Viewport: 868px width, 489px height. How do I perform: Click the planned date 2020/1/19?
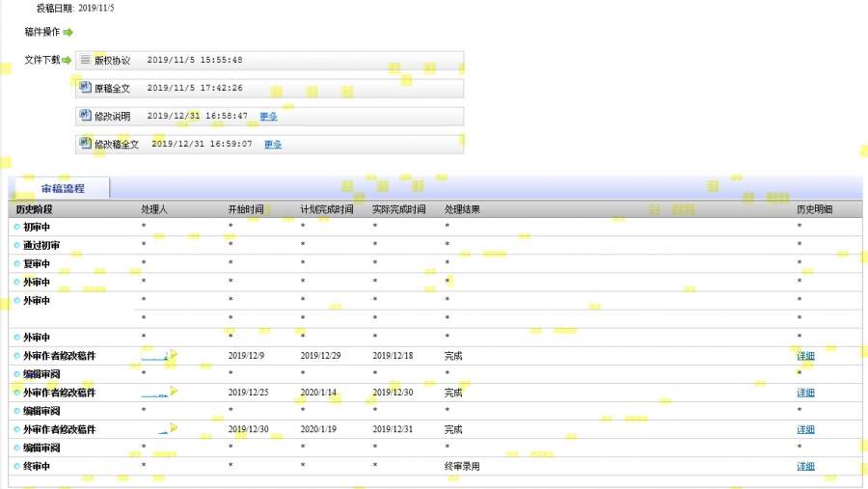point(318,429)
